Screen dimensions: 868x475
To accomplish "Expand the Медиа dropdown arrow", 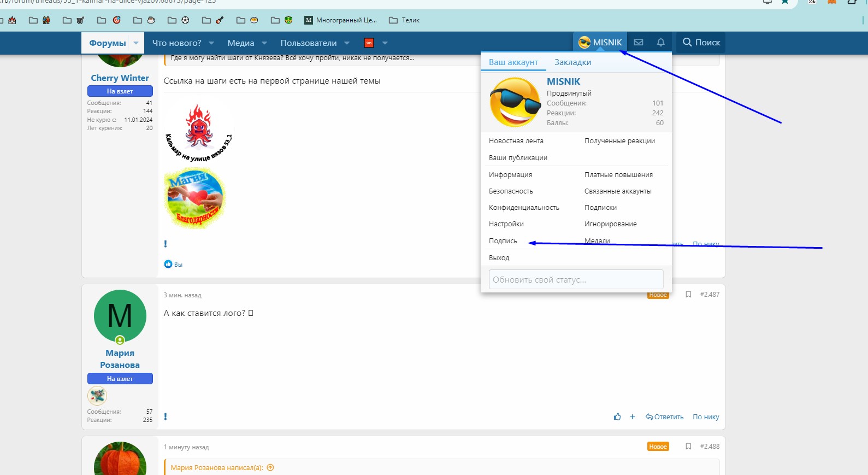I will click(x=264, y=43).
